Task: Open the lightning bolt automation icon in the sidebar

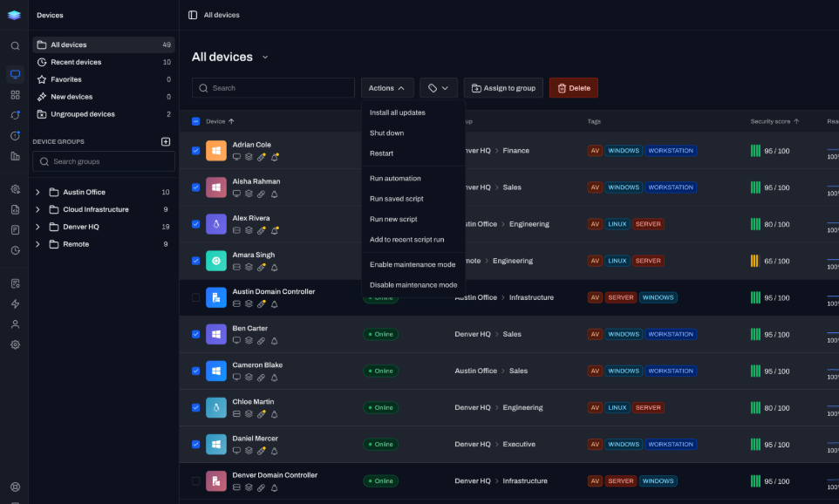Action: (15, 304)
